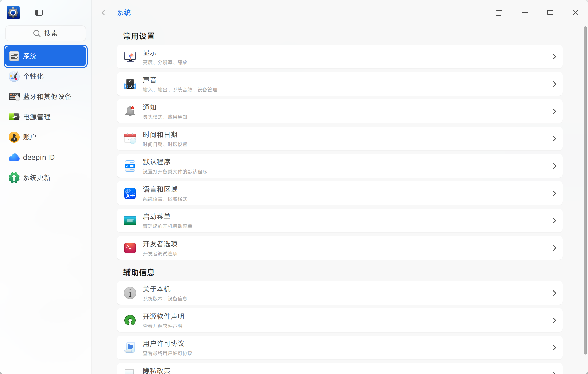This screenshot has height=374, width=588.
Task: Expand the User License Agreement chevron
Action: [554, 348]
